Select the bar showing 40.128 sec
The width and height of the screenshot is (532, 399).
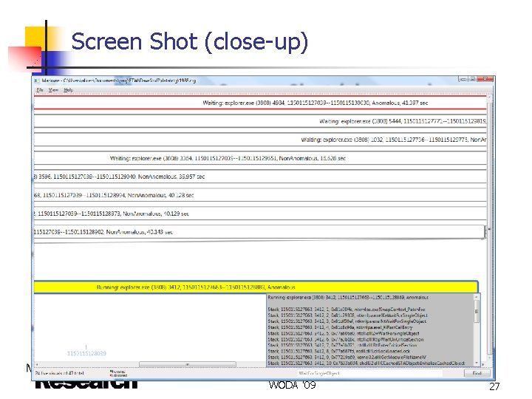[x=260, y=195]
